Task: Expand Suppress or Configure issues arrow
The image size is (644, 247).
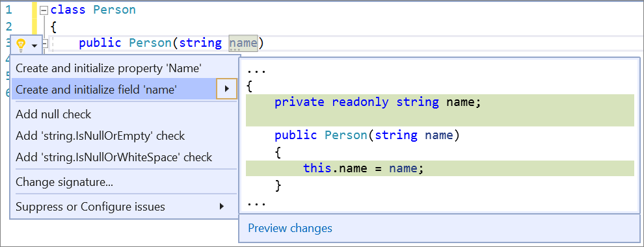Action: point(222,207)
